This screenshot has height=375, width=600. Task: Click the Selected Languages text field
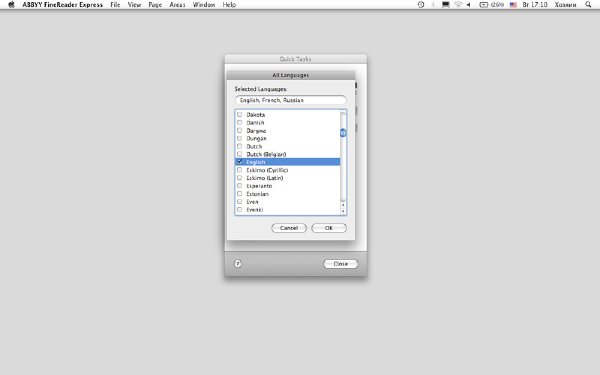pyautogui.click(x=290, y=100)
